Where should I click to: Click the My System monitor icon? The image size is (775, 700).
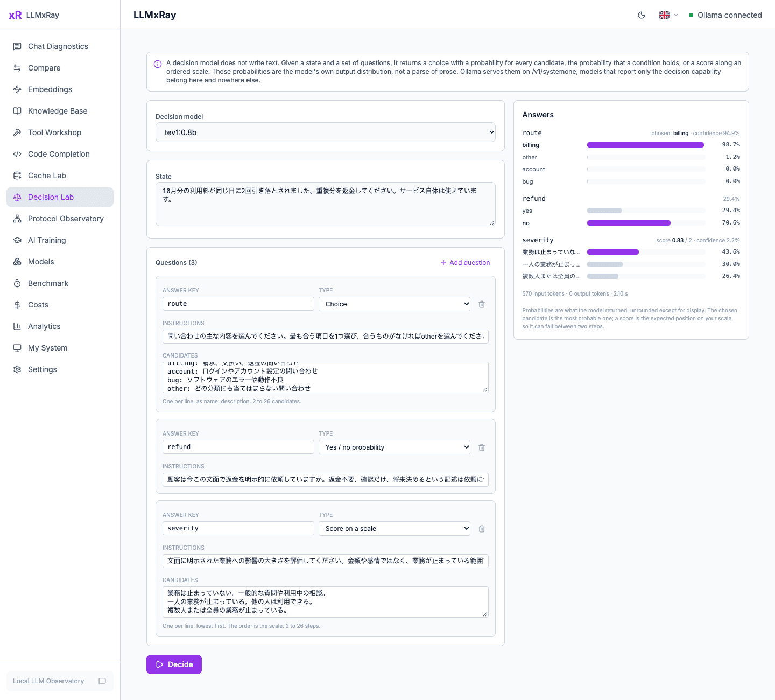point(17,348)
